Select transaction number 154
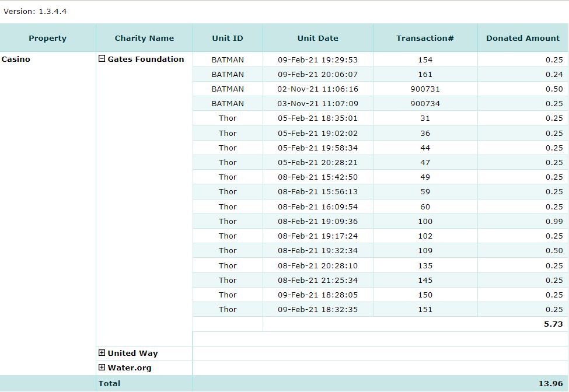The image size is (569, 392). [425, 60]
